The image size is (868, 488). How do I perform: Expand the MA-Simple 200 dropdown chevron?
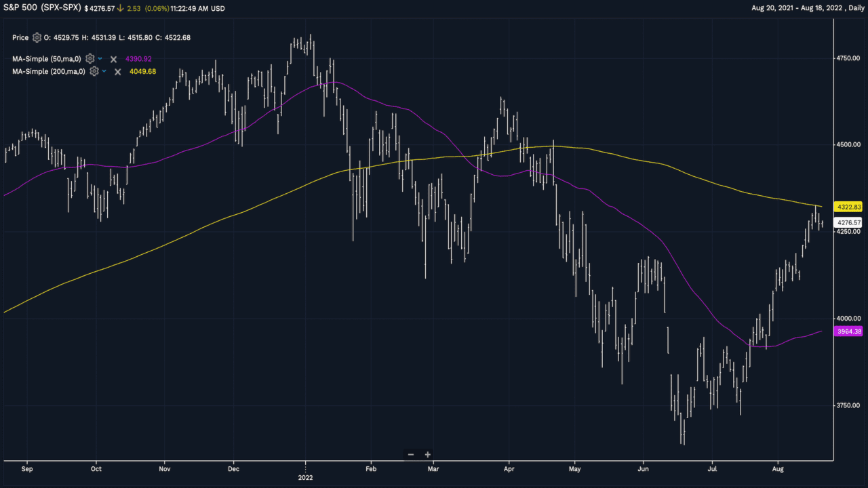104,71
